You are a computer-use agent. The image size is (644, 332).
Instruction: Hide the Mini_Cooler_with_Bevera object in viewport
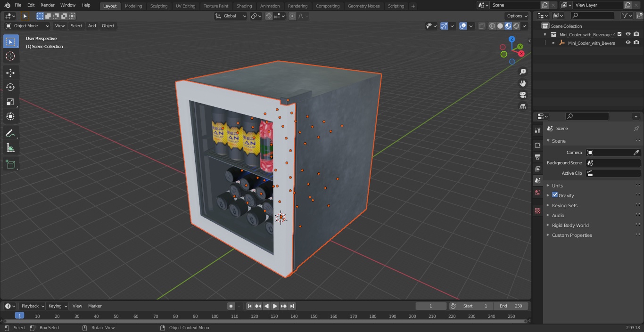click(x=628, y=42)
